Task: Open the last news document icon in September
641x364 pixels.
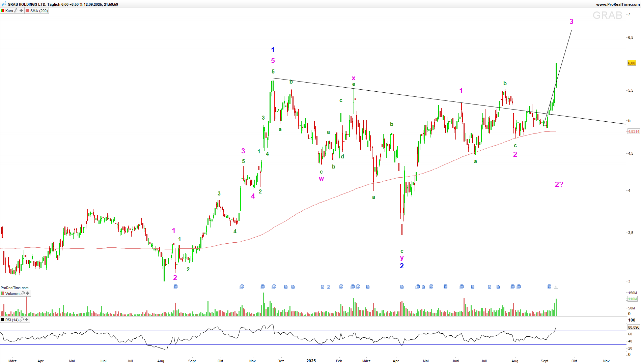Action: [x=549, y=287]
